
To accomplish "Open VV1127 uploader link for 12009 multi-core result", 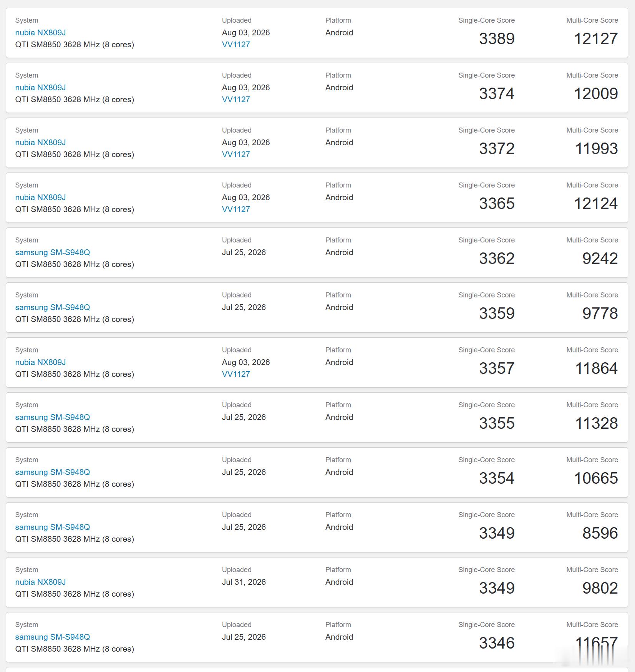I will [x=236, y=100].
